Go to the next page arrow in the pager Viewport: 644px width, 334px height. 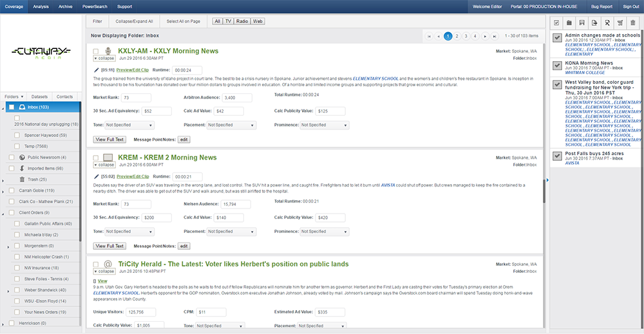coord(485,36)
